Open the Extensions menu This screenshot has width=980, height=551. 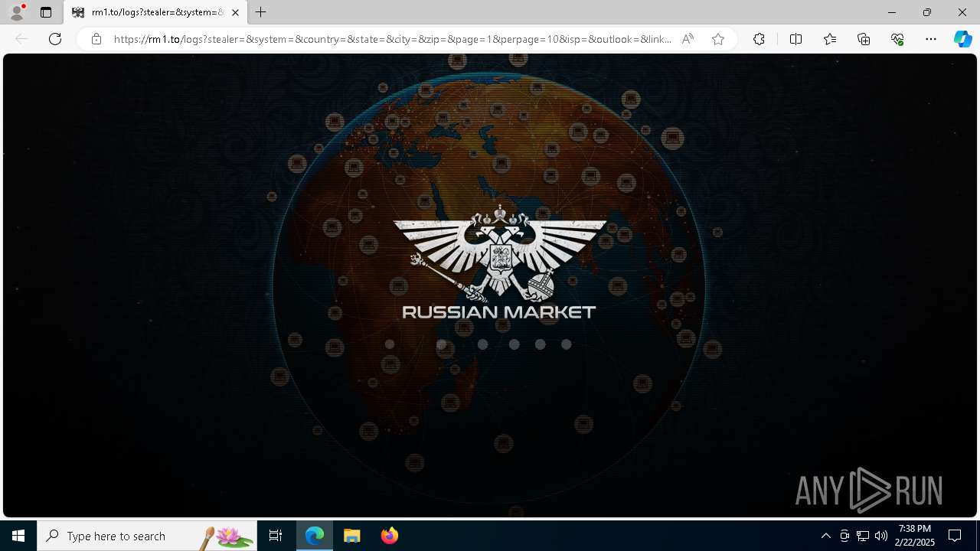(x=759, y=39)
